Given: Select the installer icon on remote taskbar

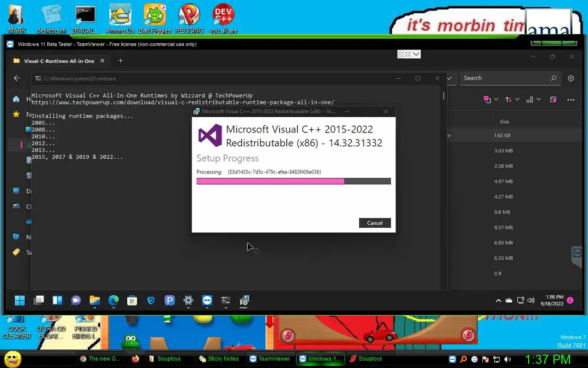Looking at the screenshot, I should pyautogui.click(x=244, y=301).
